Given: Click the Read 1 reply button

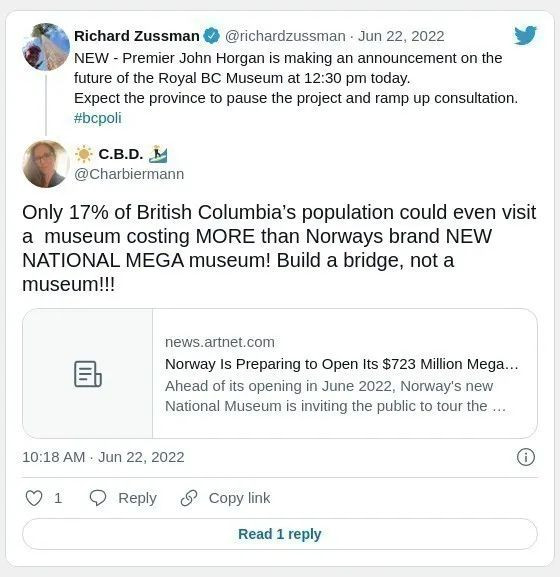Looking at the screenshot, I should 280,534.
